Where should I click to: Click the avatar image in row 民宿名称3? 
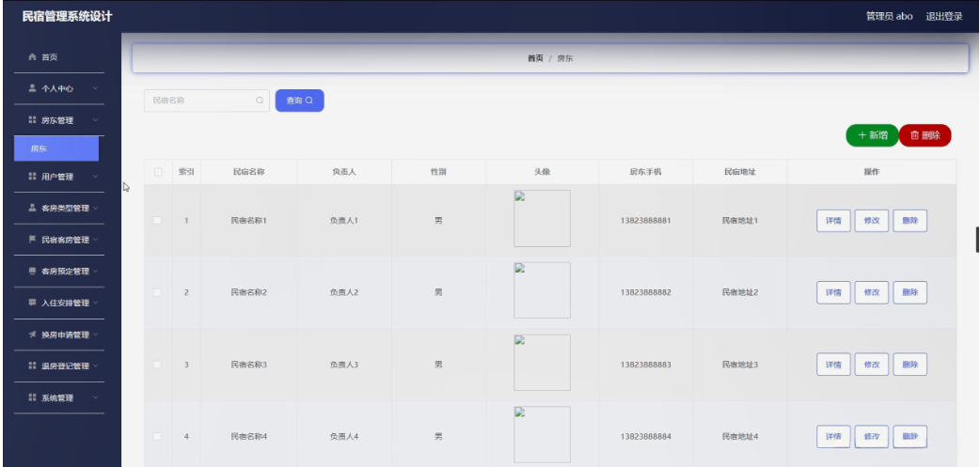point(542,363)
